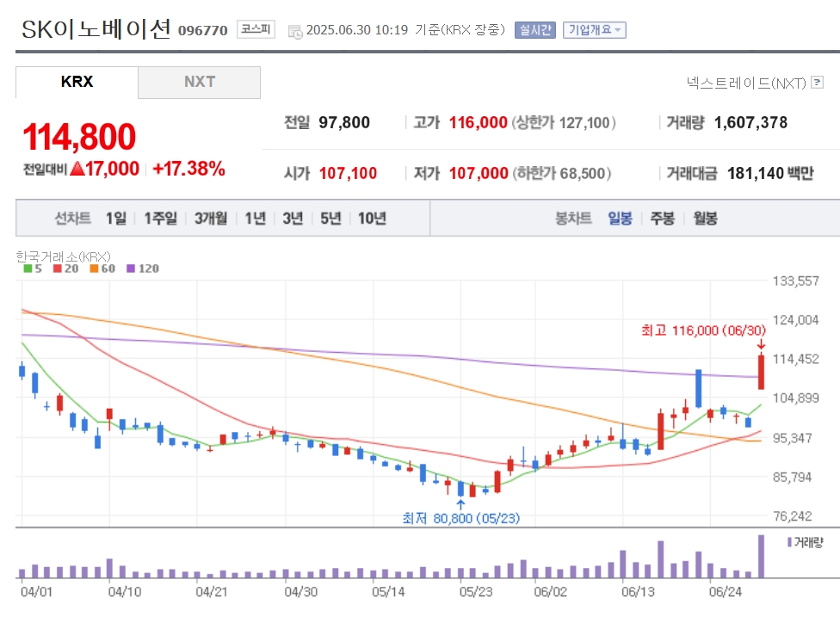Click the 2025.06.30 10:19 timestamp
Viewport: 840px width, 617px height.
pyautogui.click(x=357, y=30)
